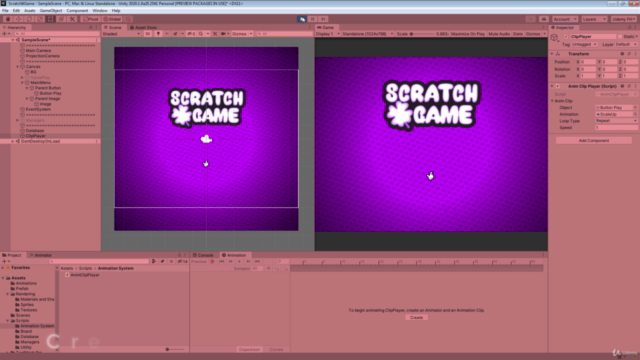
Task: Select the Transform tool in the toolbar
Action: pyautogui.click(x=61, y=19)
